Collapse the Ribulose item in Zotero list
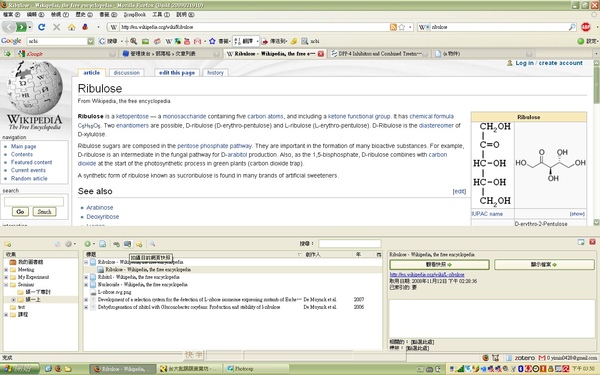The height and width of the screenshot is (375, 600). tap(86, 262)
